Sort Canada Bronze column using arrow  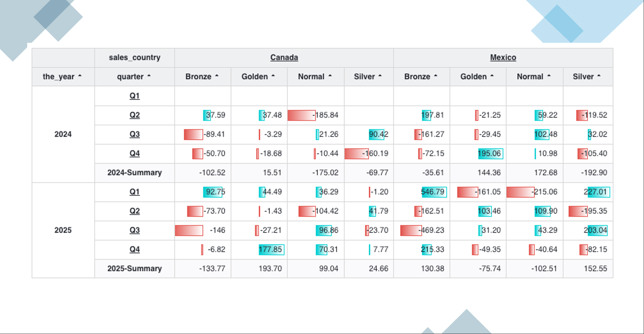(x=217, y=76)
